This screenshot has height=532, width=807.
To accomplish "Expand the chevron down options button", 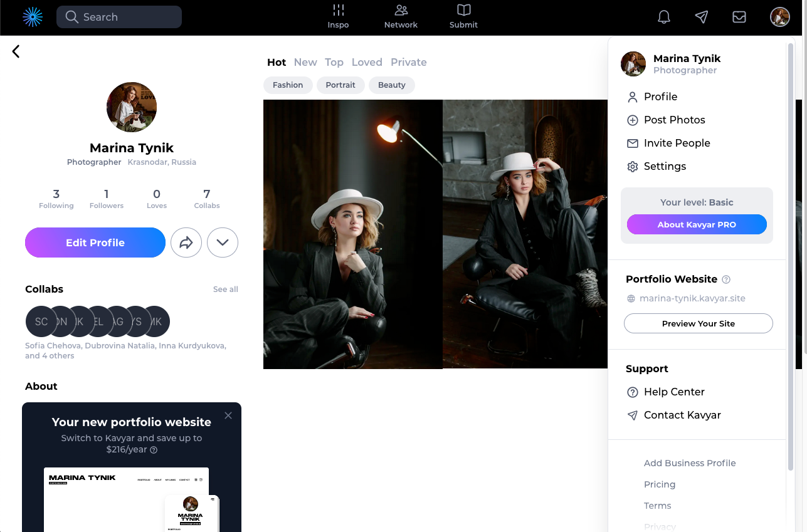I will point(223,243).
